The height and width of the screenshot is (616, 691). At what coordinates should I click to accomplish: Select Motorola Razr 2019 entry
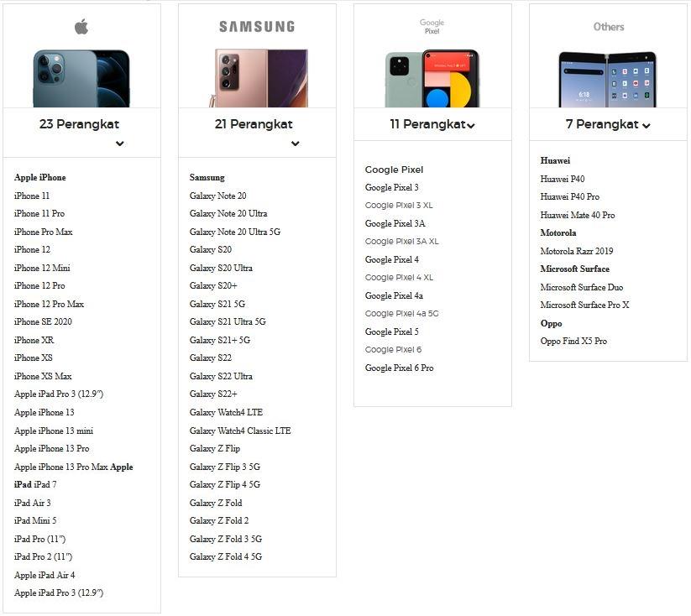[577, 251]
